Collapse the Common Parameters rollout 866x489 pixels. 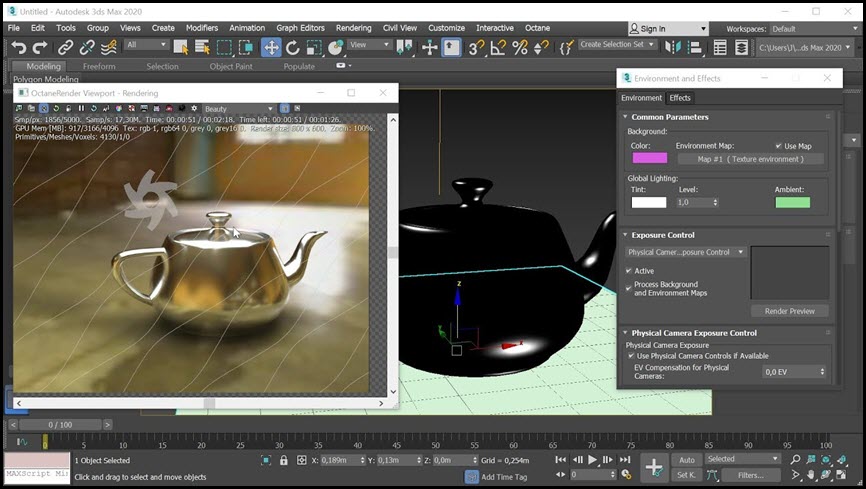(625, 117)
